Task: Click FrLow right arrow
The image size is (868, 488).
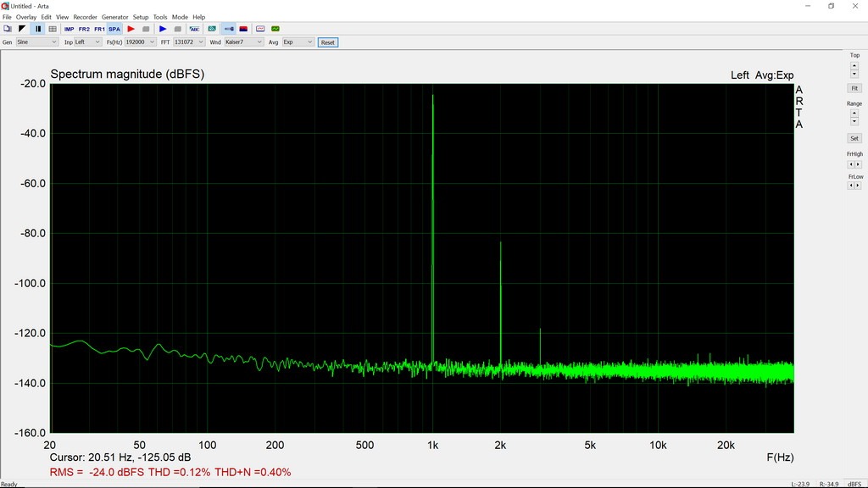Action: pyautogui.click(x=858, y=186)
